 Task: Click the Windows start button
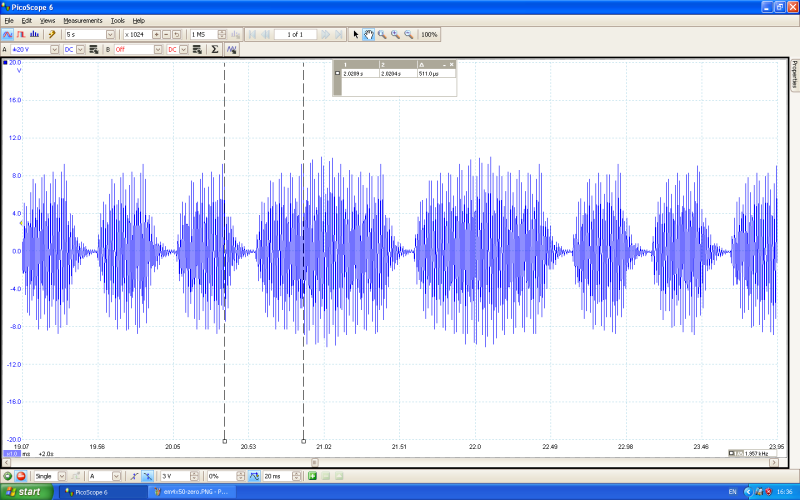click(x=27, y=492)
